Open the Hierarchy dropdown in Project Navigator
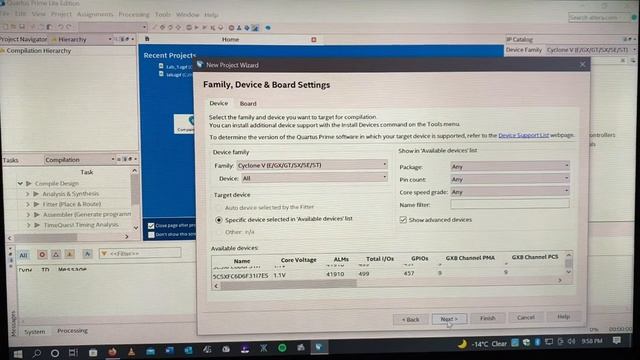 pyautogui.click(x=81, y=39)
